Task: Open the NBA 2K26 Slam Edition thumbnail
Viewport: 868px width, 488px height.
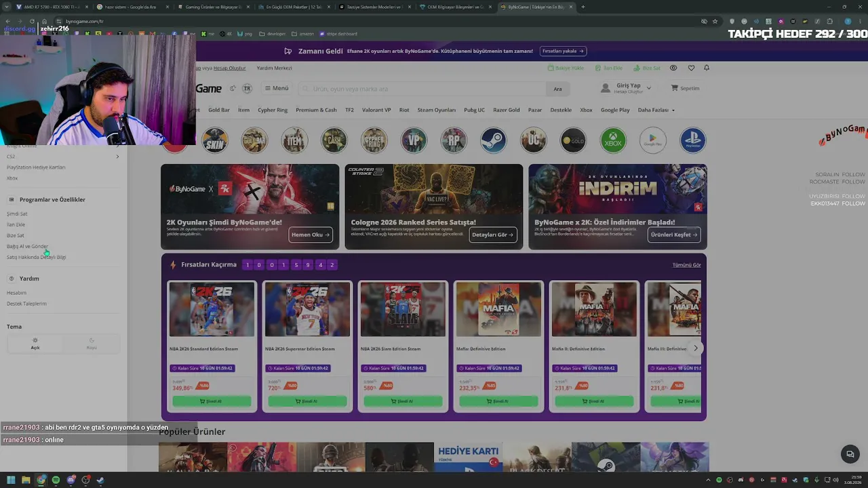Action: pyautogui.click(x=403, y=310)
